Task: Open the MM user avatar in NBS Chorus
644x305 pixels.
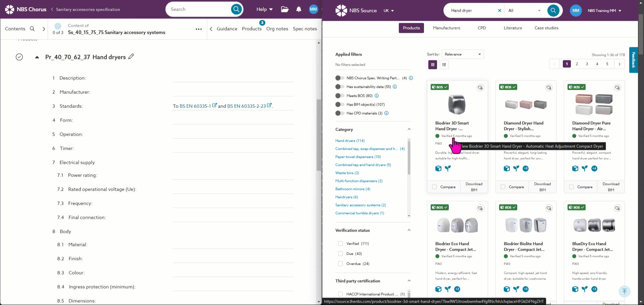Action: (x=314, y=9)
